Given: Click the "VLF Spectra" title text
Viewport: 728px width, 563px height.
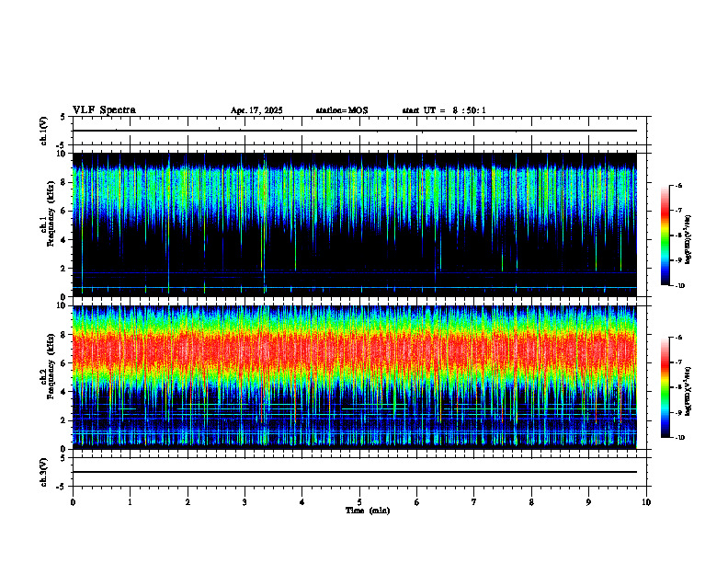Looking at the screenshot, I should [x=104, y=110].
